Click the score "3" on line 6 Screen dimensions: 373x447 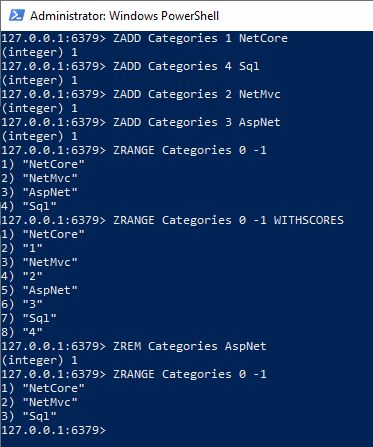tap(33, 304)
